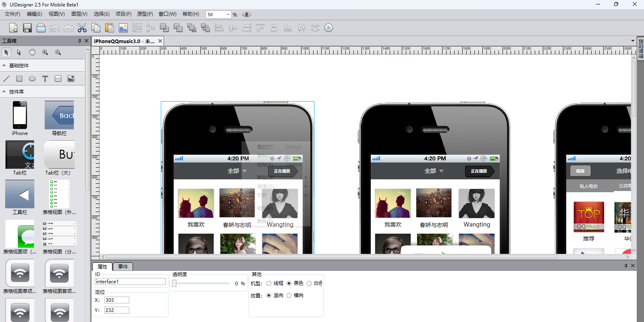The width and height of the screenshot is (644, 322).
Task: Open the 文件(F) menu
Action: tap(12, 14)
